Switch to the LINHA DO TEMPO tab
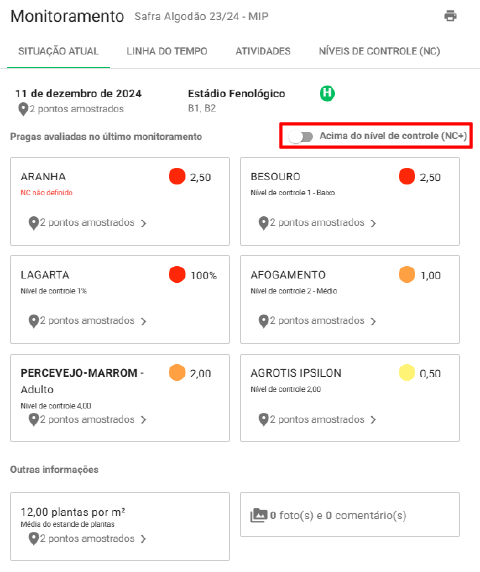 click(167, 51)
